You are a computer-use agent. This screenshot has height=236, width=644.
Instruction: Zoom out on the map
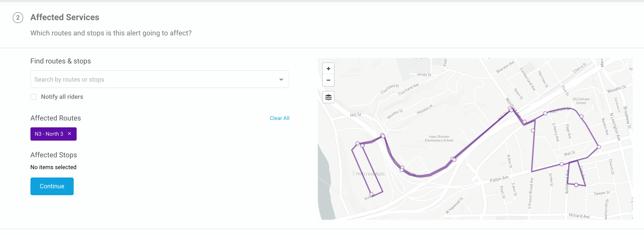point(328,80)
